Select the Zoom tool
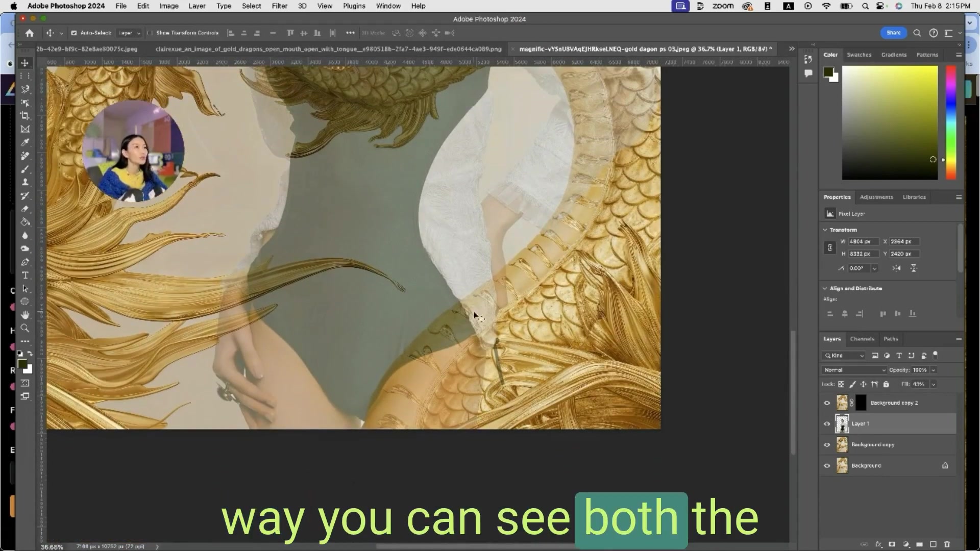The height and width of the screenshot is (551, 980). click(24, 328)
